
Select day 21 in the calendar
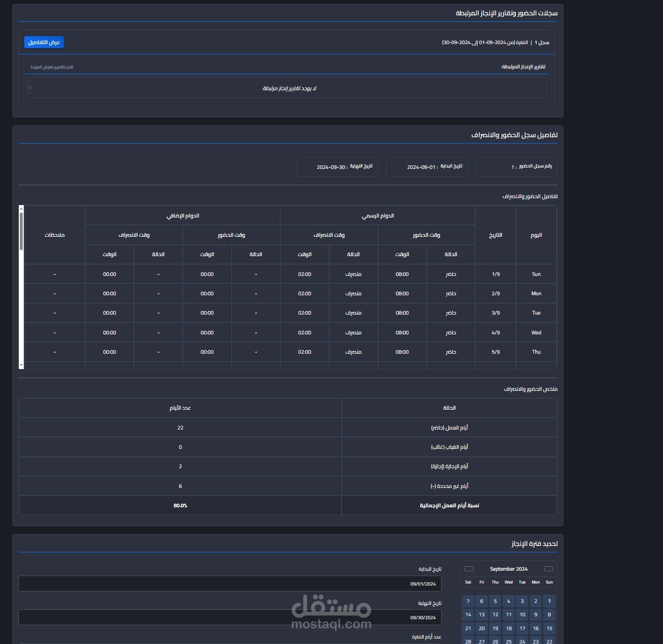pyautogui.click(x=468, y=628)
